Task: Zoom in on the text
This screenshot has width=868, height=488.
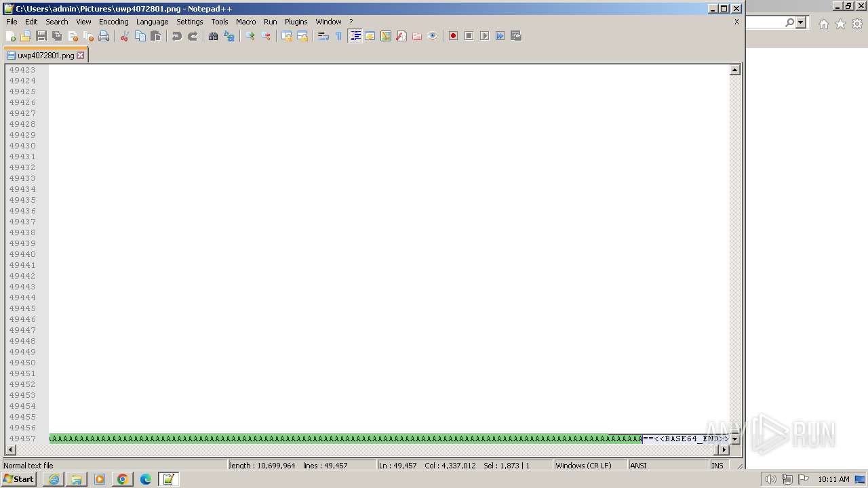Action: pyautogui.click(x=250, y=36)
